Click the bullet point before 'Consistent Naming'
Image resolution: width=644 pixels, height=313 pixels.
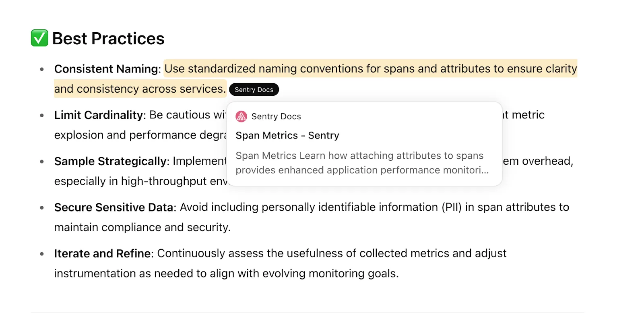tap(42, 69)
